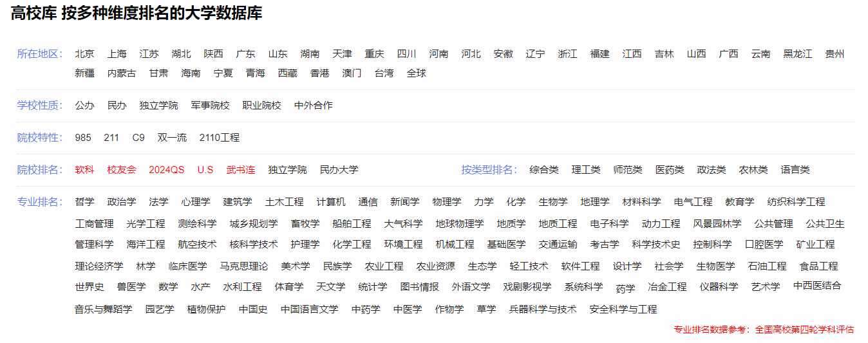Open the 软科 ranking
This screenshot has width=868, height=343.
pyautogui.click(x=84, y=170)
